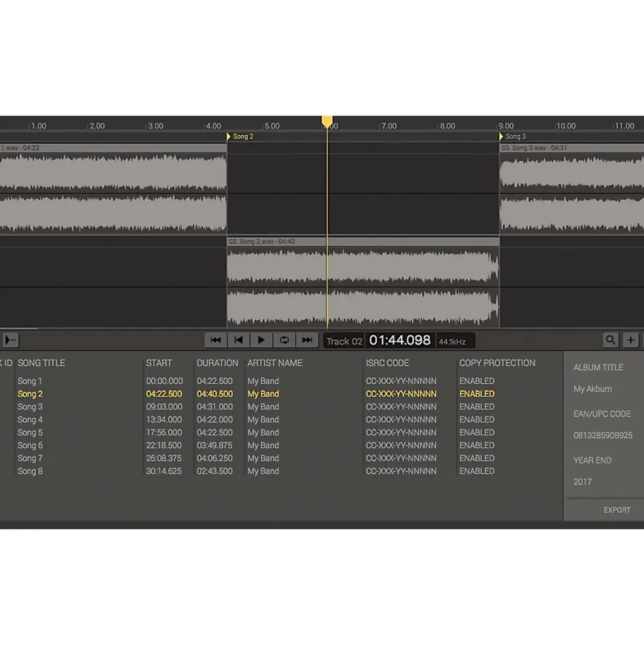This screenshot has height=645, width=644.
Task: Click the ARTIST NAME column header
Action: click(x=275, y=363)
